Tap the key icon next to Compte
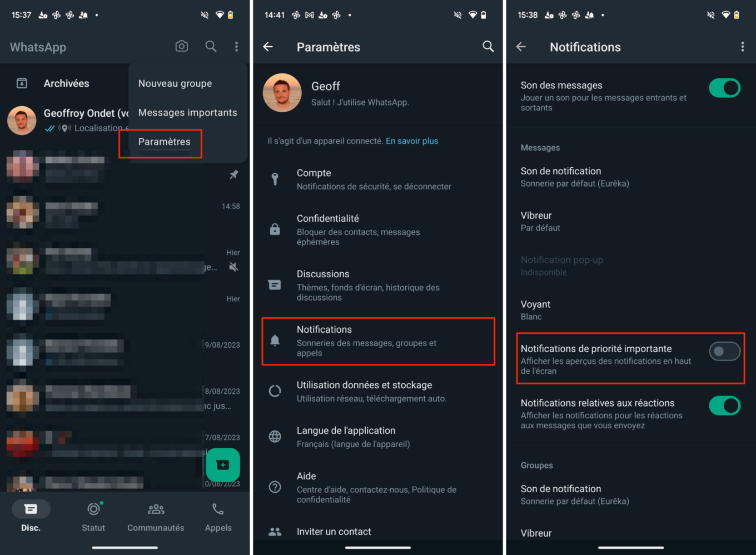 click(275, 179)
